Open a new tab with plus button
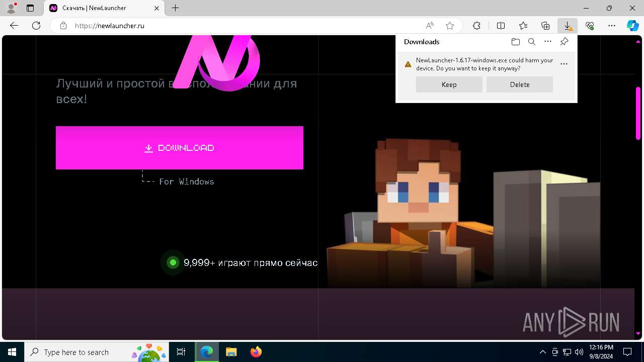Viewport: 644px width, 362px height. (175, 8)
